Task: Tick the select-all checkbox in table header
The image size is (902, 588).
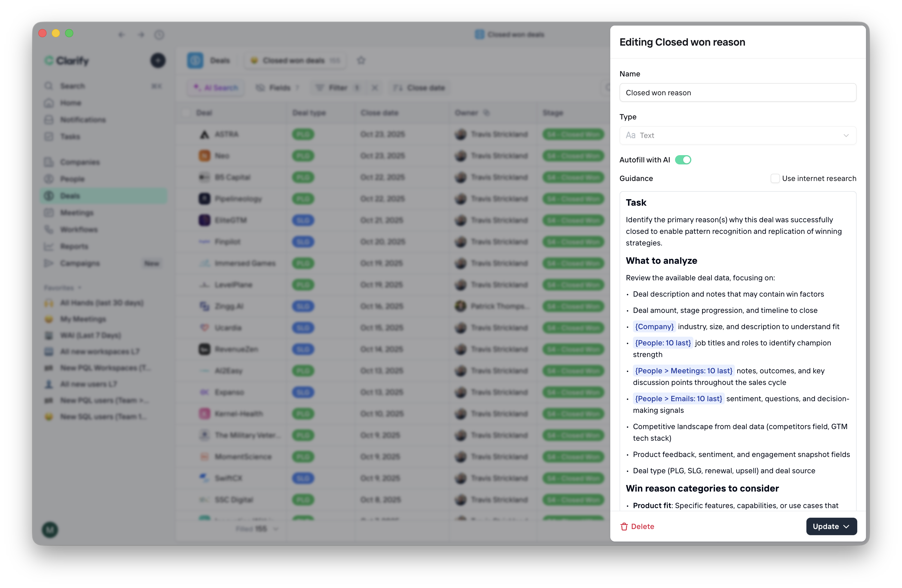Action: pyautogui.click(x=186, y=112)
